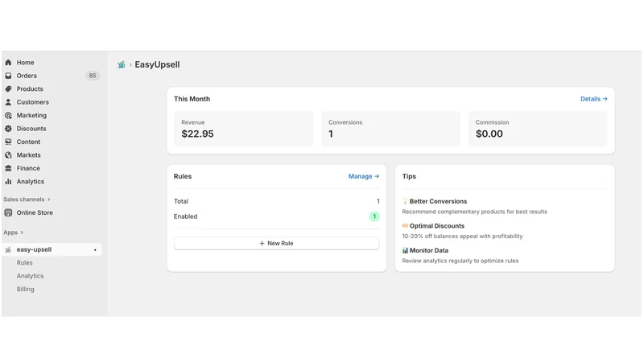Viewport: 644px width, 362px height.
Task: Click the easy-upsell app icon in sidebar
Action: pos(8,249)
